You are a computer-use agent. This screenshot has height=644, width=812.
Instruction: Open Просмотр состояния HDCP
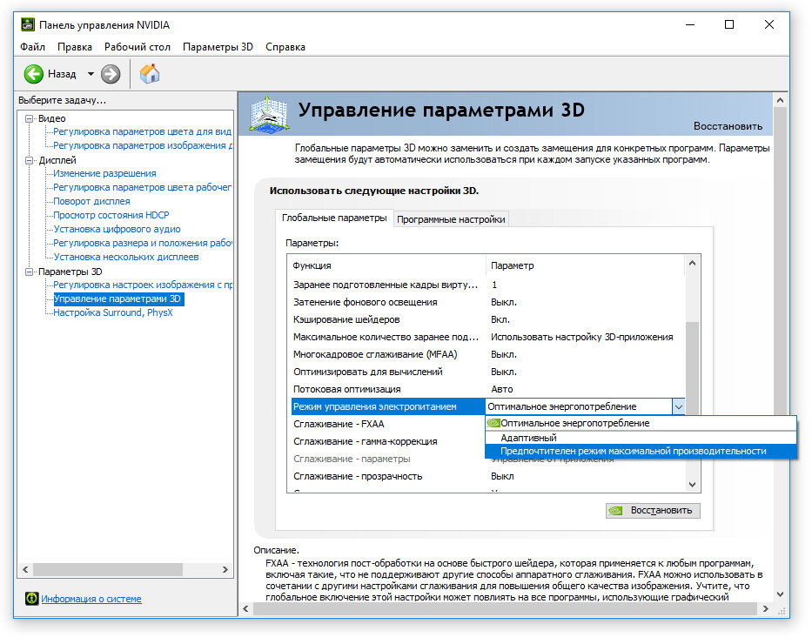click(x=111, y=215)
